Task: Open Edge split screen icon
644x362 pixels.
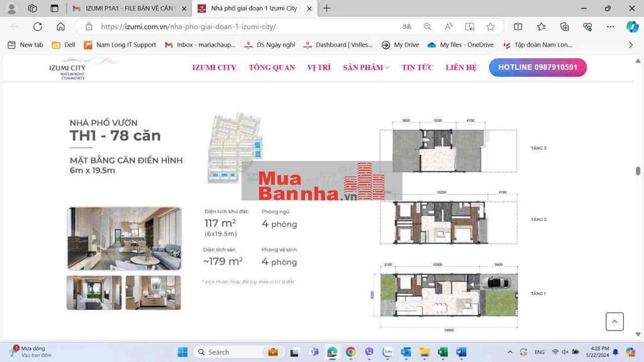Action: [518, 27]
